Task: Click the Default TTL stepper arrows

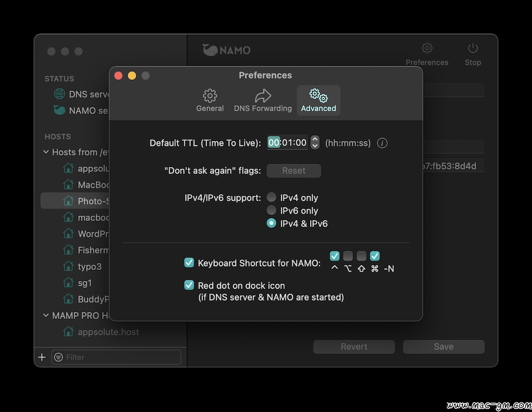Action: point(315,142)
